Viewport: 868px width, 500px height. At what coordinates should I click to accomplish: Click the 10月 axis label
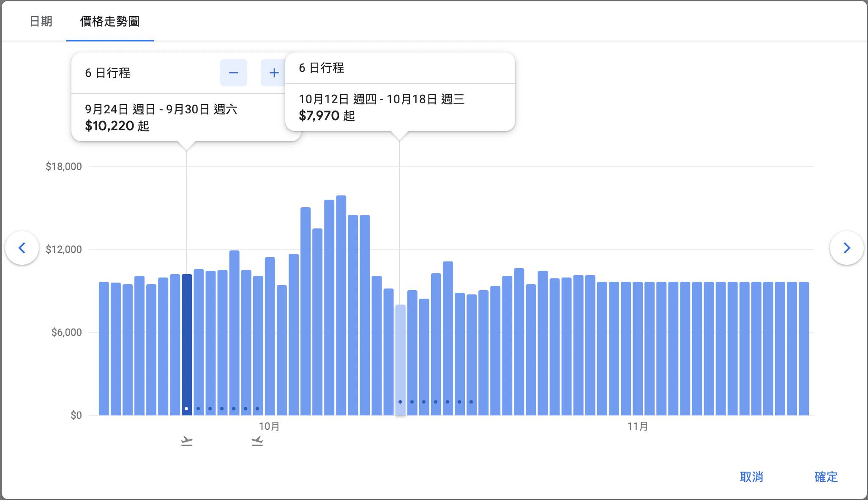coord(269,426)
